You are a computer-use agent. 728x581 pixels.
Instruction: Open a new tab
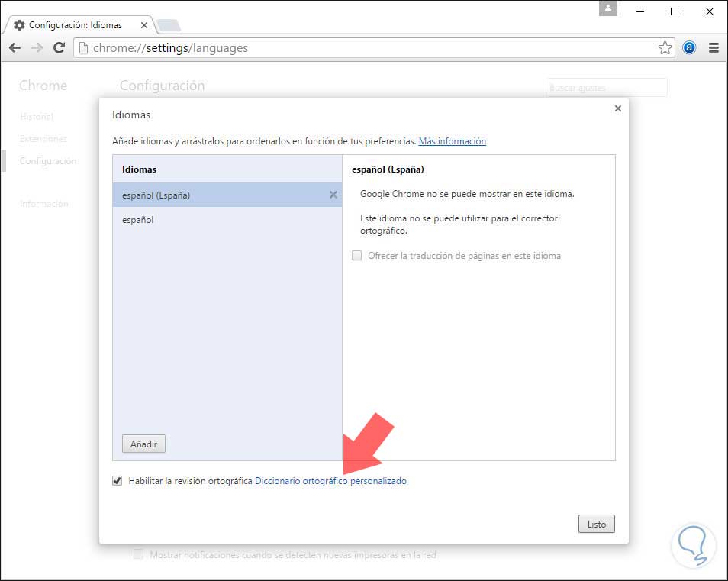coord(169,25)
